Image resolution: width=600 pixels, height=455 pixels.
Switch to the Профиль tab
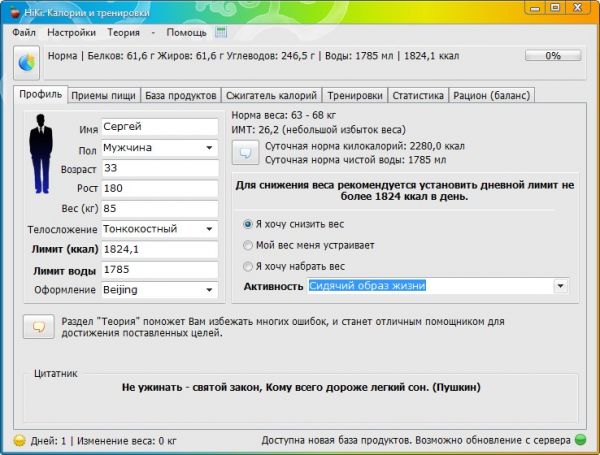click(41, 94)
